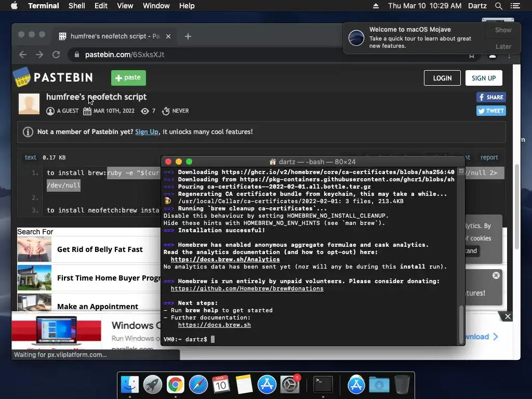Screen dimensions: 532x399
Task: Open https://docs.brew.sh link in Terminal
Action: coord(215,325)
